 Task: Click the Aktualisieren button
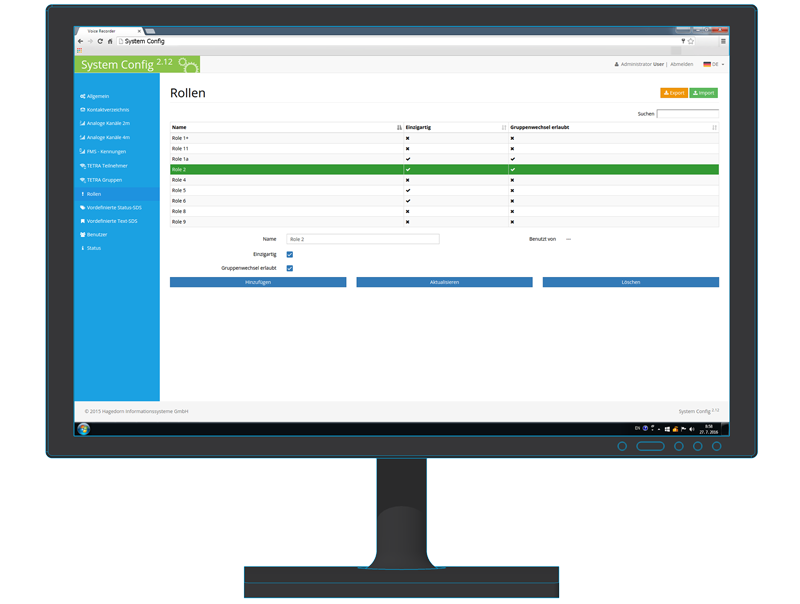pos(444,283)
